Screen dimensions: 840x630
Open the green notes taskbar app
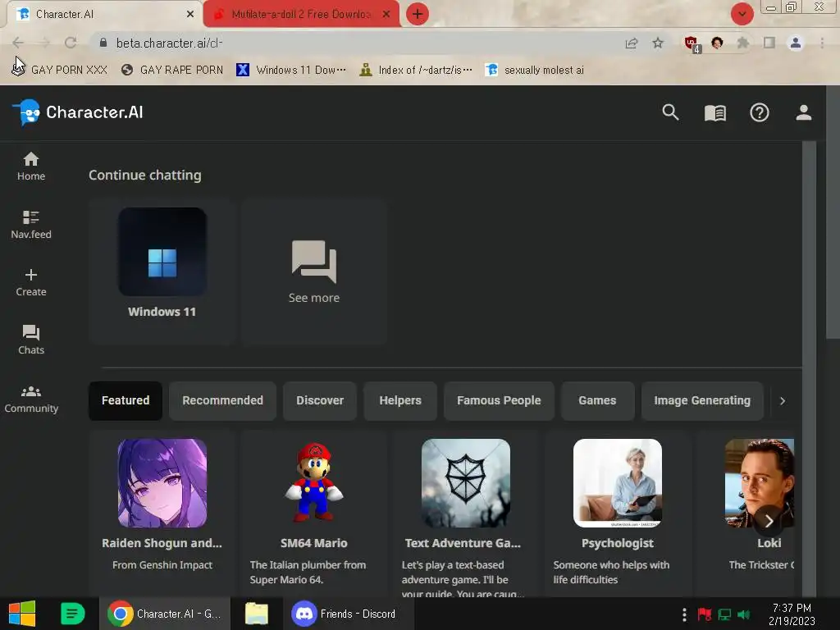72,614
